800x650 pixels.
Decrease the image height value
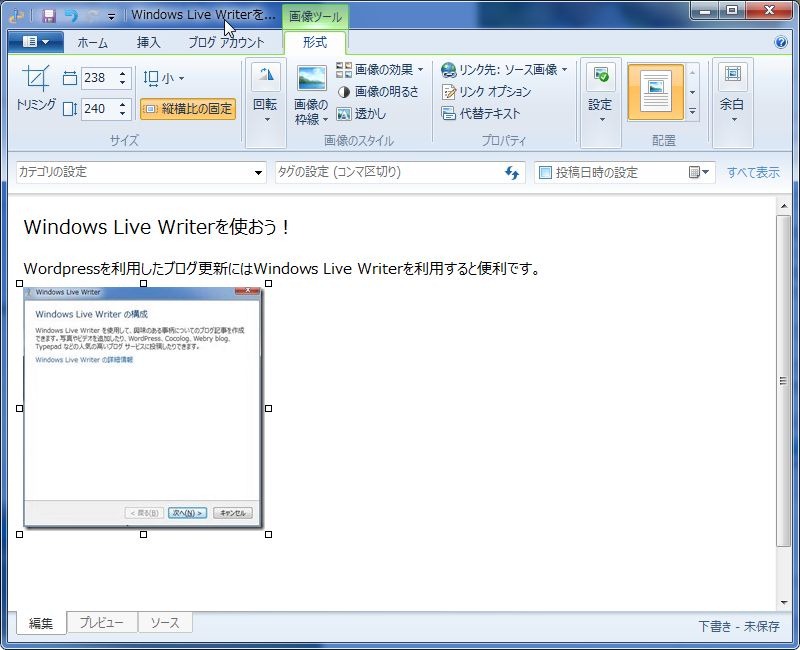pyautogui.click(x=122, y=113)
